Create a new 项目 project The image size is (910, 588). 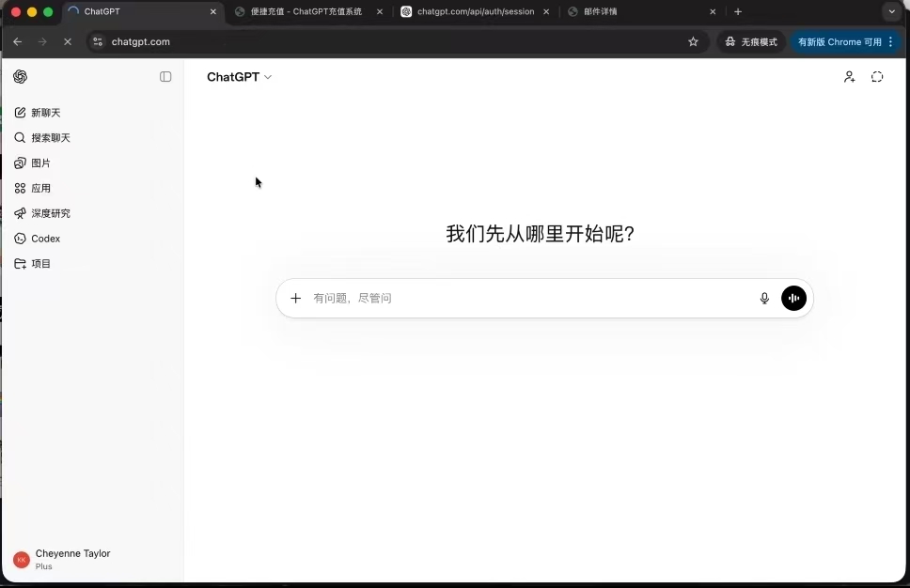point(39,263)
